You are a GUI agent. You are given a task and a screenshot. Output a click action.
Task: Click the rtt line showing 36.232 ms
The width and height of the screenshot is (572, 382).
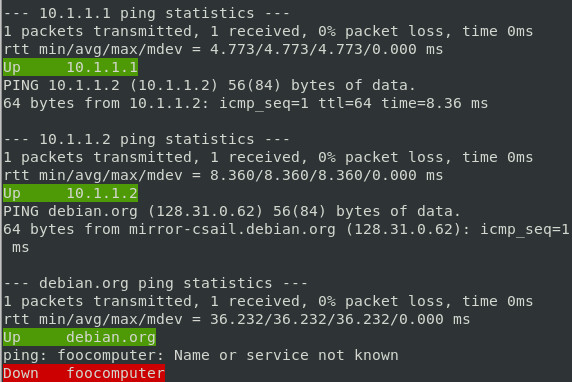tap(237, 319)
